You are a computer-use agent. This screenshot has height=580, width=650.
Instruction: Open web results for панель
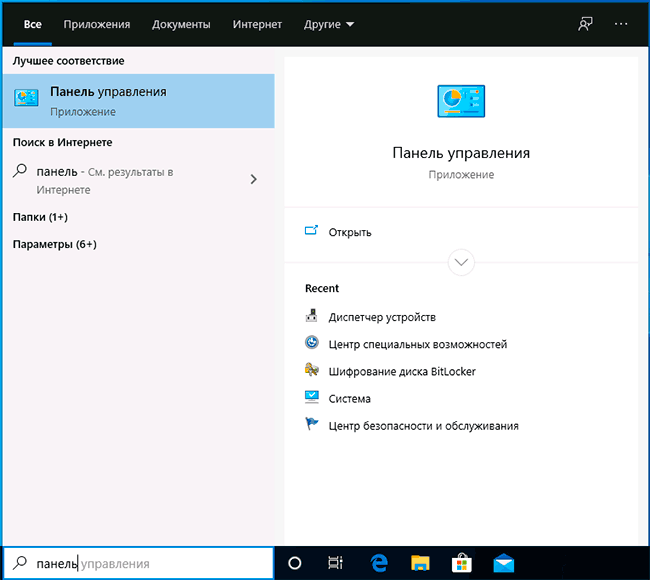(138, 180)
